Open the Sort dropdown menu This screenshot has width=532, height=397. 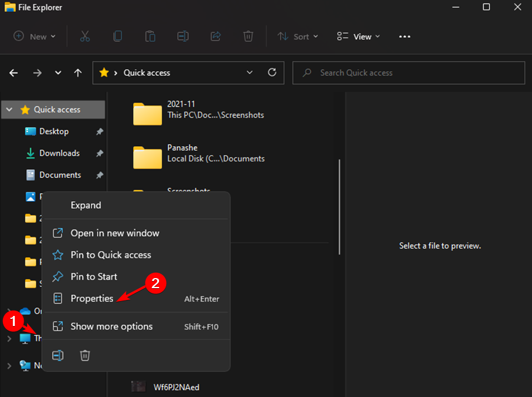(x=297, y=36)
